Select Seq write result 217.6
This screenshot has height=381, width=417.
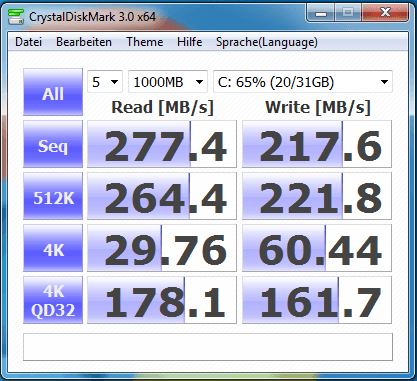pos(317,144)
